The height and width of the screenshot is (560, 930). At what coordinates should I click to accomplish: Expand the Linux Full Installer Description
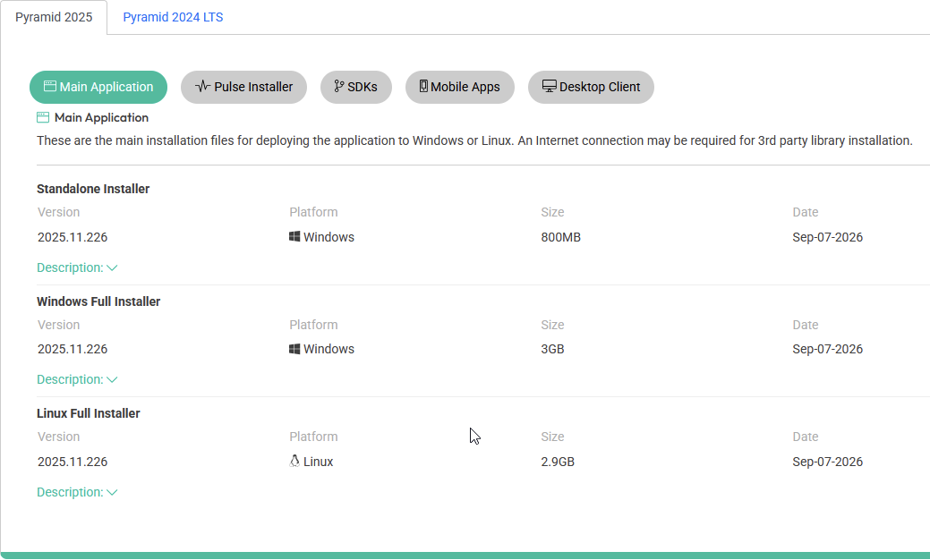coord(77,492)
